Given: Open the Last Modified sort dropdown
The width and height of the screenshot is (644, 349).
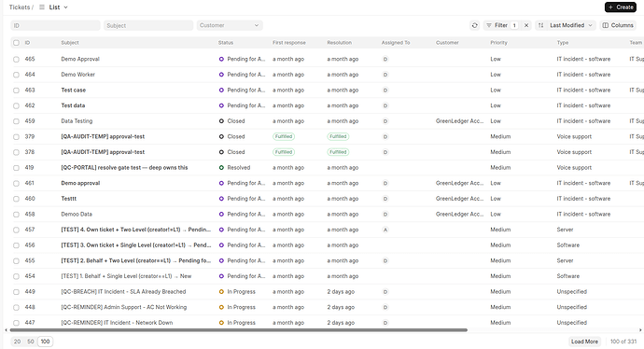Looking at the screenshot, I should [x=571, y=25].
